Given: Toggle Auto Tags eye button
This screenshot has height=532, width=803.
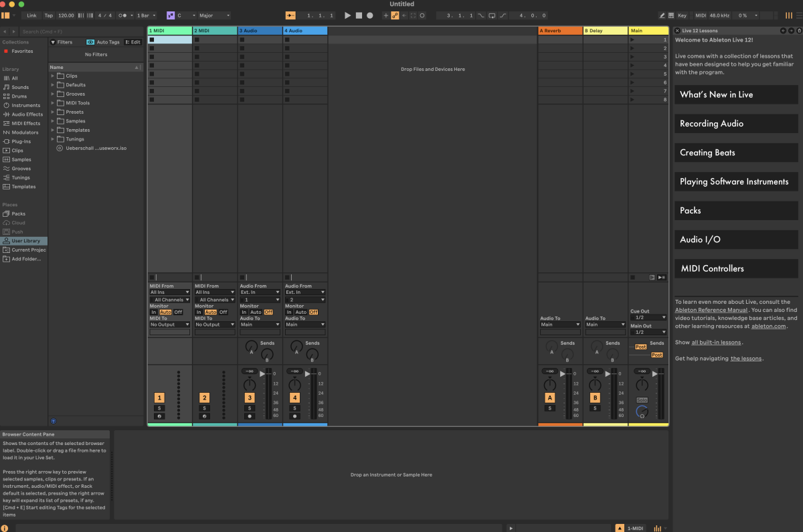Looking at the screenshot, I should pos(90,41).
